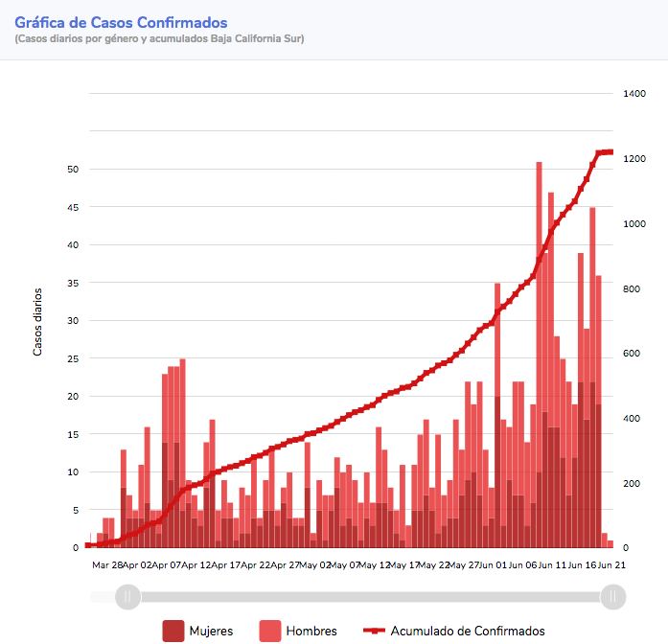668x644 pixels.
Task: Click the Jun 21 date label
Action: 611,565
